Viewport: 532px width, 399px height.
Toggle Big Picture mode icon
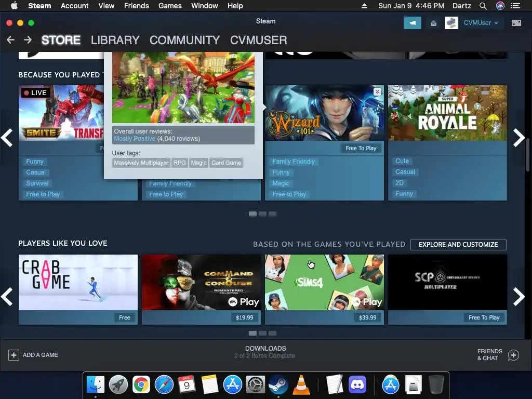516,23
